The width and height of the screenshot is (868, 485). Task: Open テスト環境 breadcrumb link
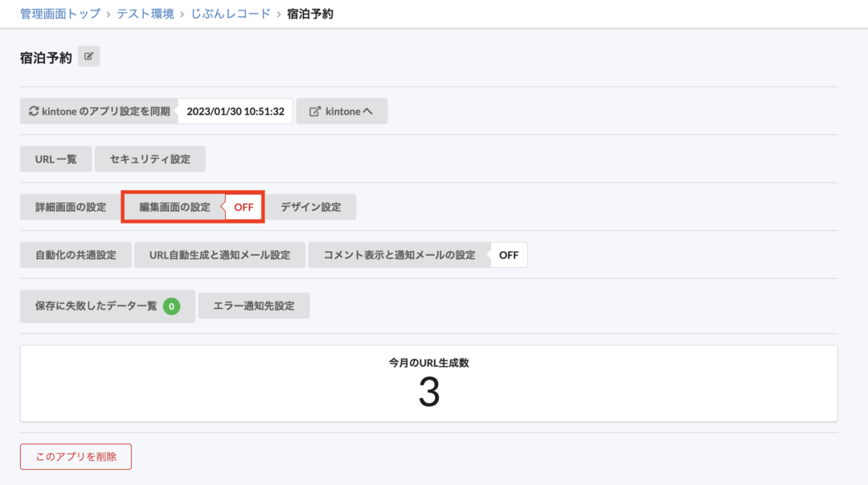tap(145, 14)
